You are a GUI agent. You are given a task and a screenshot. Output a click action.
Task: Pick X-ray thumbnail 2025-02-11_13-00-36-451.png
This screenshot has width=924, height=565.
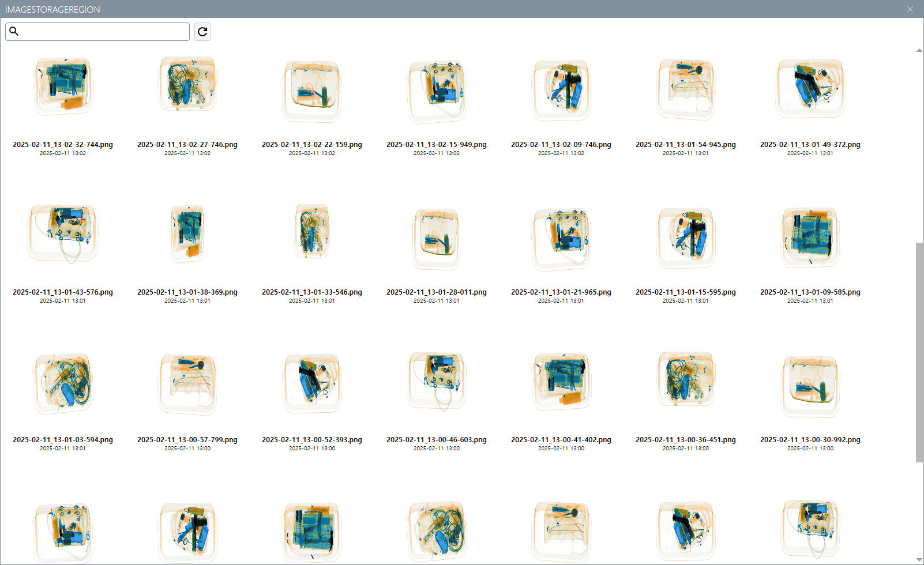686,379
